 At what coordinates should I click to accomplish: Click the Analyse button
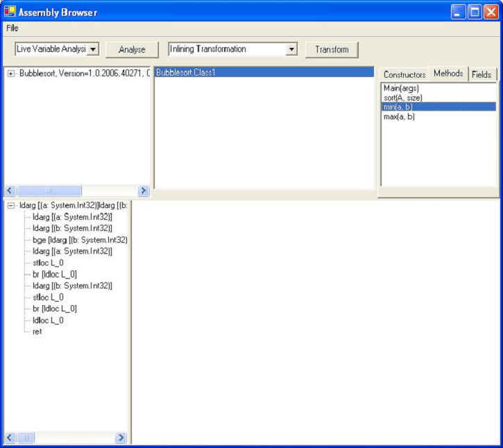(x=132, y=50)
